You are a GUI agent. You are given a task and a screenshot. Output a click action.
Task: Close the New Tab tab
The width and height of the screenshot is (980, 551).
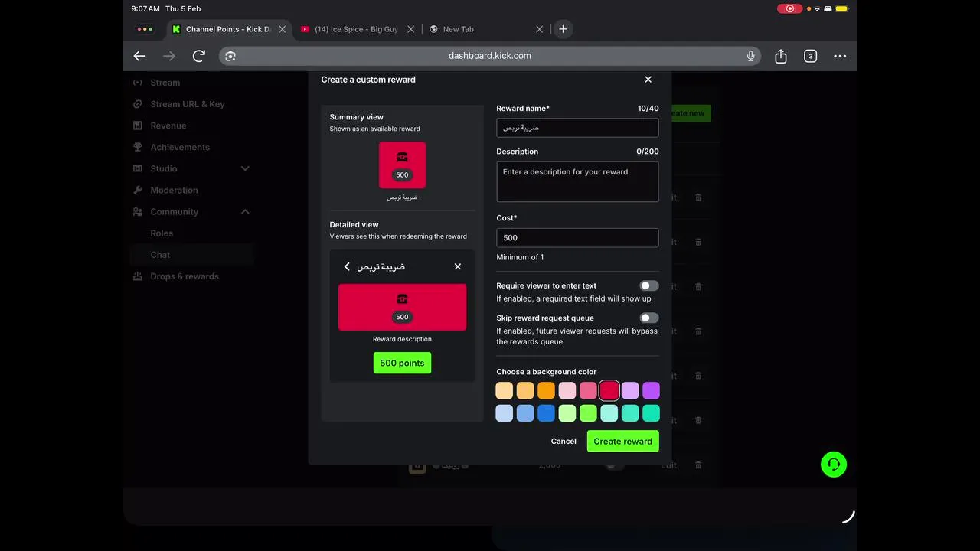539,29
